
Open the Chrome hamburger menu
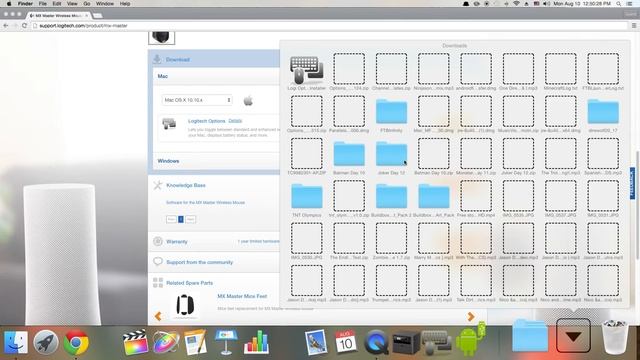(634, 25)
